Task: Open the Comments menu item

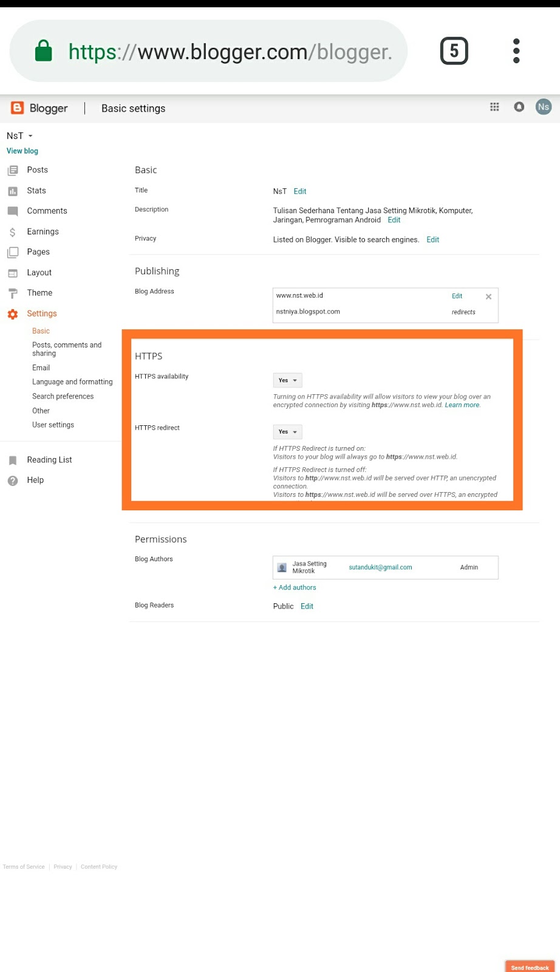Action: click(x=47, y=211)
